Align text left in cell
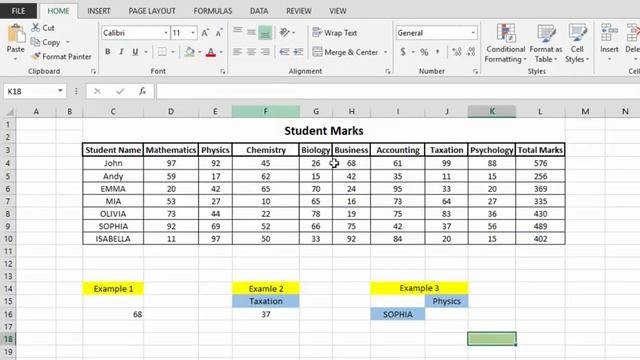The height and width of the screenshot is (360, 640). 237,52
